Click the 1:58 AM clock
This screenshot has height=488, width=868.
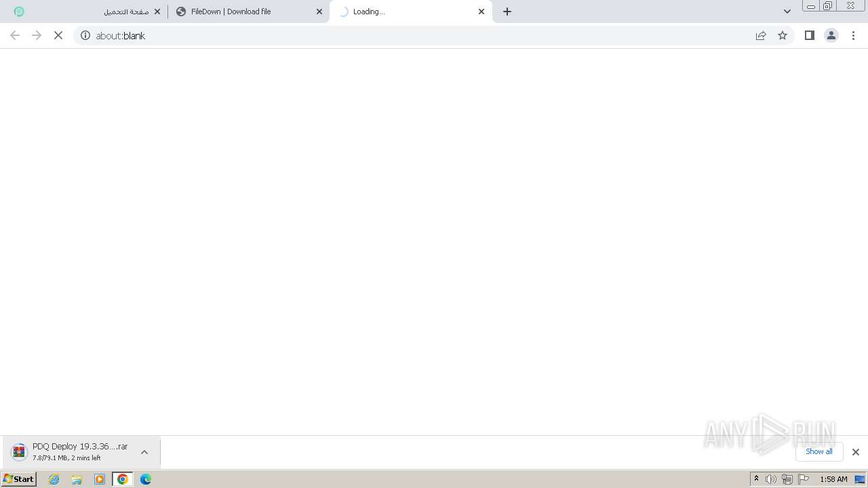click(x=833, y=479)
